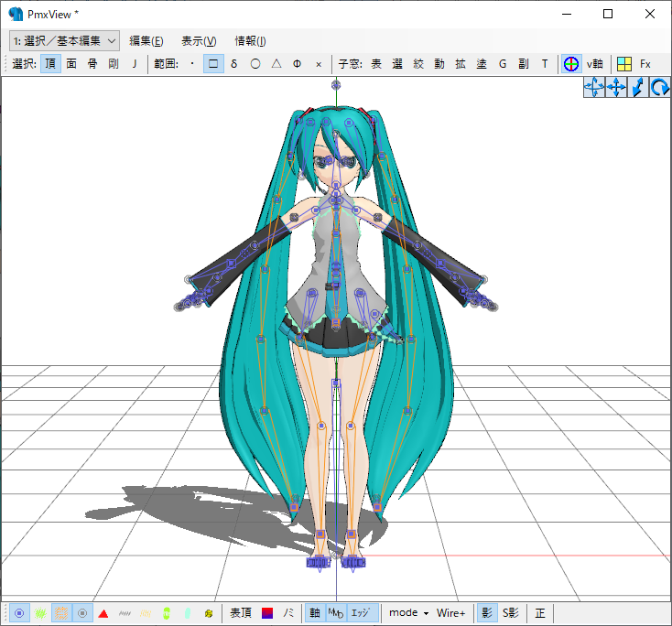The height and width of the screenshot is (626, 672).
Task: Open the 情報(I) menu
Action: pyautogui.click(x=250, y=40)
